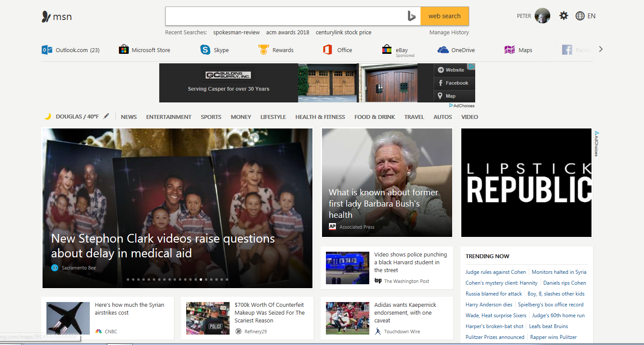
Task: Click the web search button
Action: 444,16
